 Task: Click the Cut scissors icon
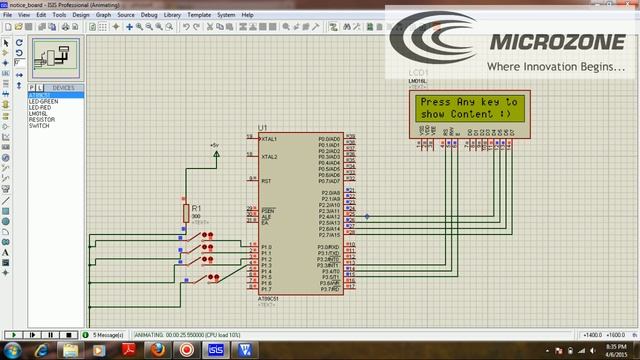coord(210,27)
